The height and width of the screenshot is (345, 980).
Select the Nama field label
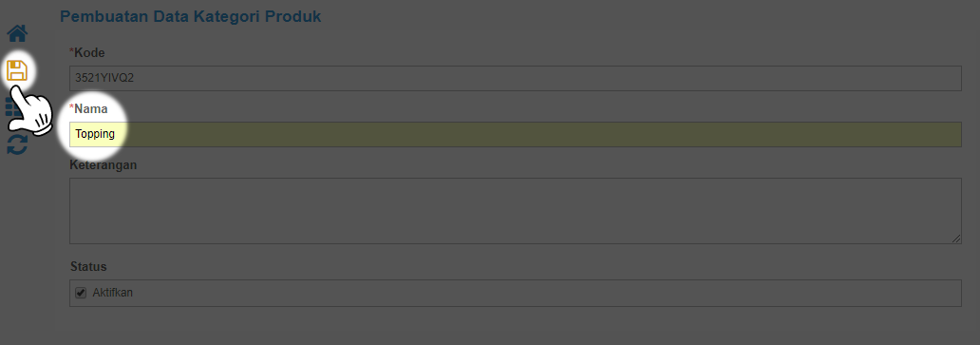click(90, 108)
